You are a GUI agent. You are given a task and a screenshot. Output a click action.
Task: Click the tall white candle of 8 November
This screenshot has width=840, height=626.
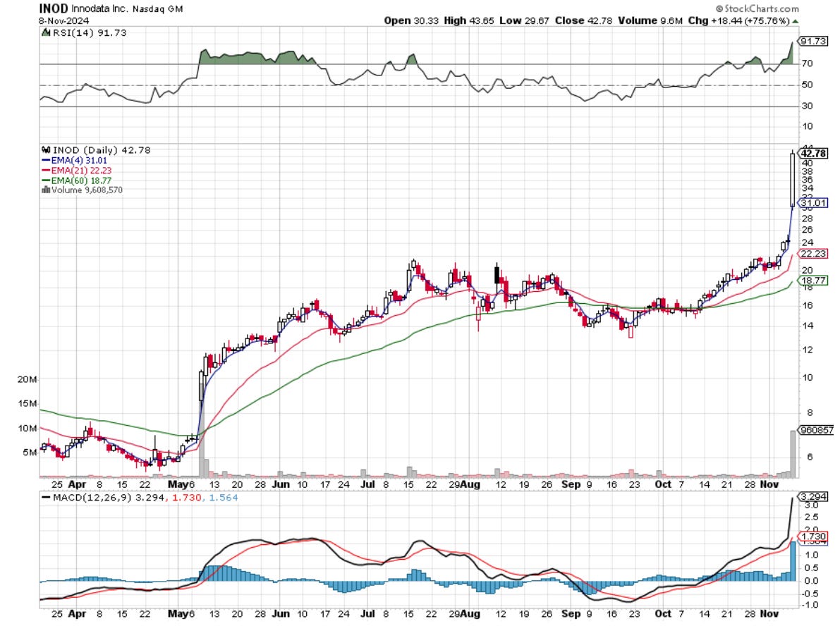pyautogui.click(x=792, y=179)
